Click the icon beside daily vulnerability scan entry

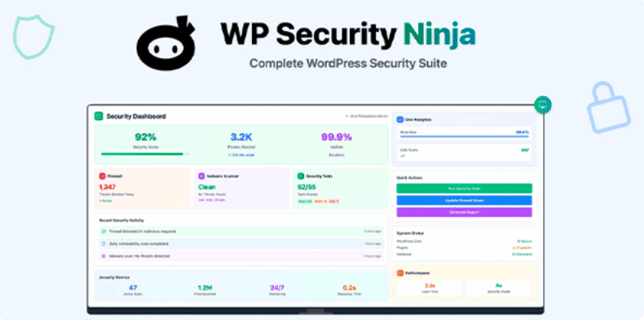tap(104, 244)
